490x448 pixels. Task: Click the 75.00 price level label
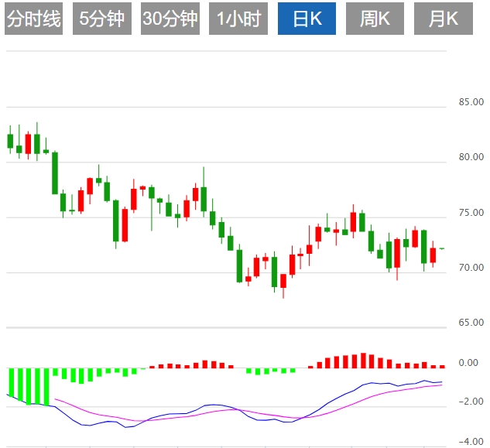[x=471, y=213]
